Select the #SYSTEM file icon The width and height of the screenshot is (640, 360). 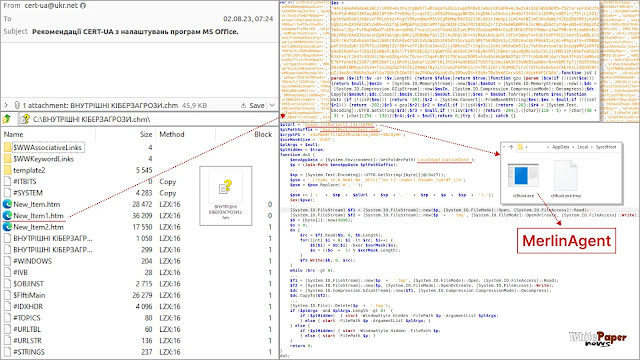[7, 193]
